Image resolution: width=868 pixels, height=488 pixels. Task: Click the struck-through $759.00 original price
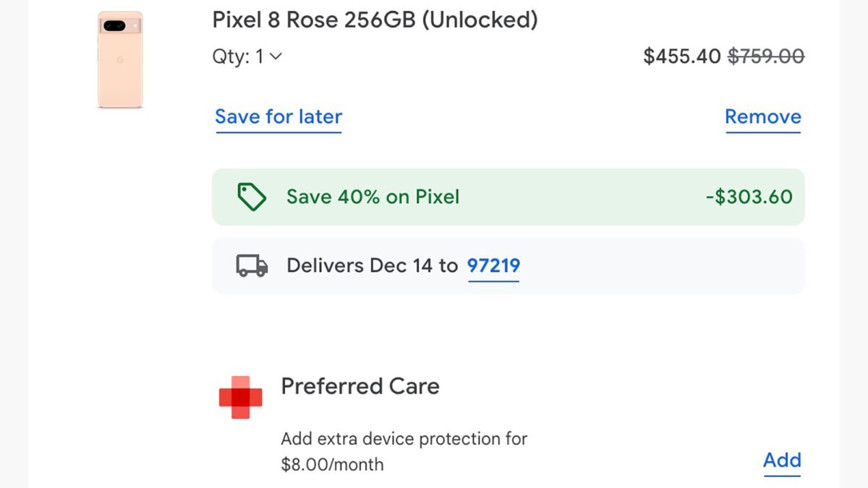pos(765,56)
